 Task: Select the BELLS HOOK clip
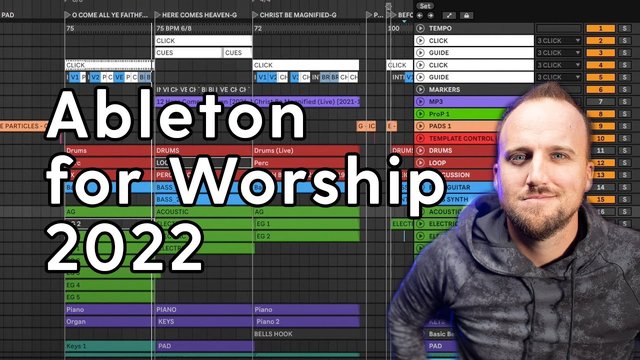point(306,334)
